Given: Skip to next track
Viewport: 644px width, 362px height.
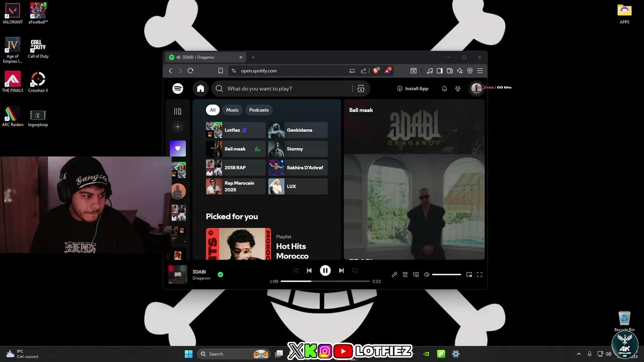Looking at the screenshot, I should click(341, 270).
